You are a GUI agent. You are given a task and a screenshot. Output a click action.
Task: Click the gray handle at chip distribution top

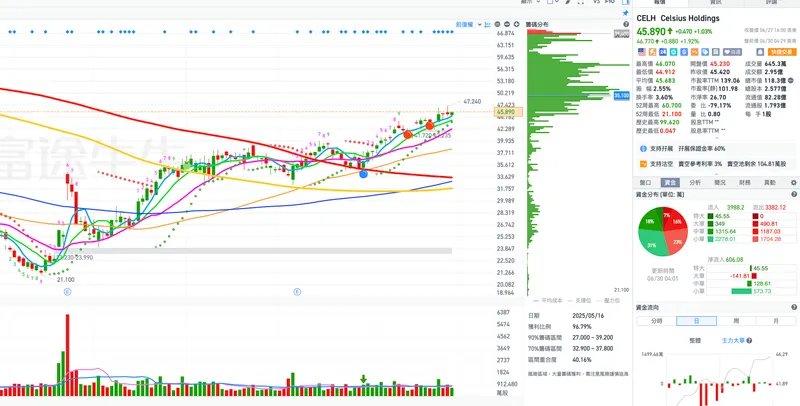[621, 34]
